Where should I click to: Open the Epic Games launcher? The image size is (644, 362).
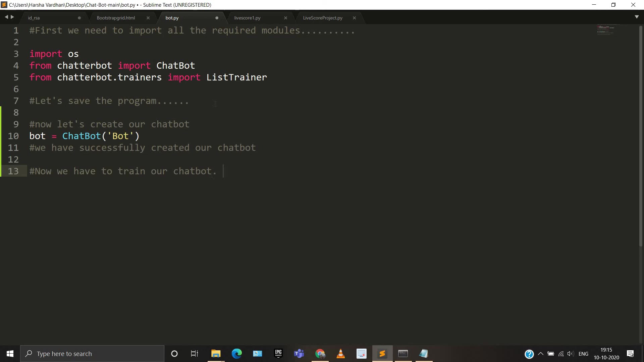(x=278, y=354)
